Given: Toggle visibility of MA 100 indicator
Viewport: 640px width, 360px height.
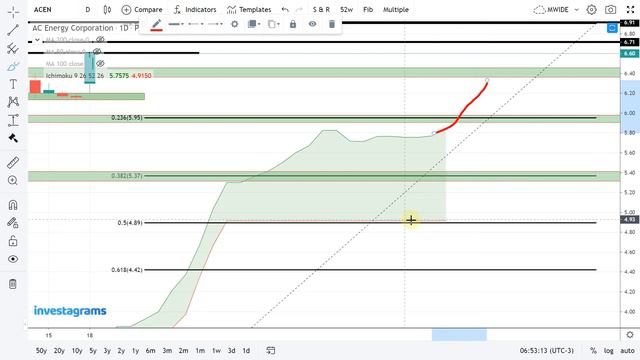Looking at the screenshot, I should click(100, 64).
